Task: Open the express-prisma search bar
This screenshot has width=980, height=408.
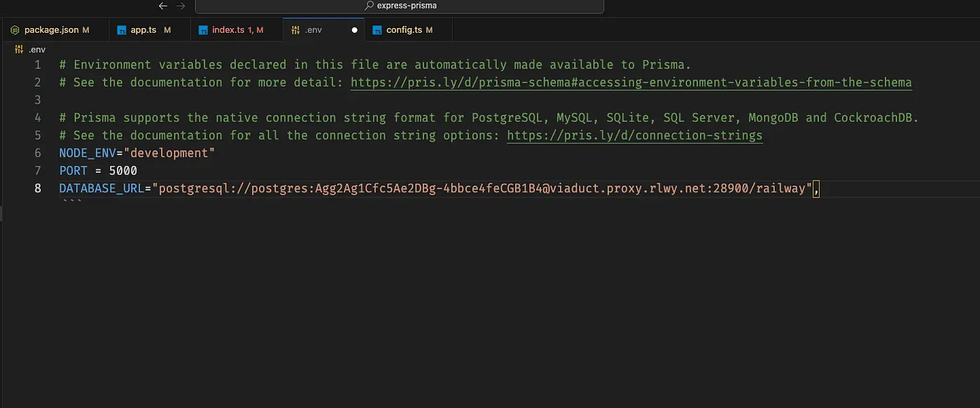Action: click(399, 6)
